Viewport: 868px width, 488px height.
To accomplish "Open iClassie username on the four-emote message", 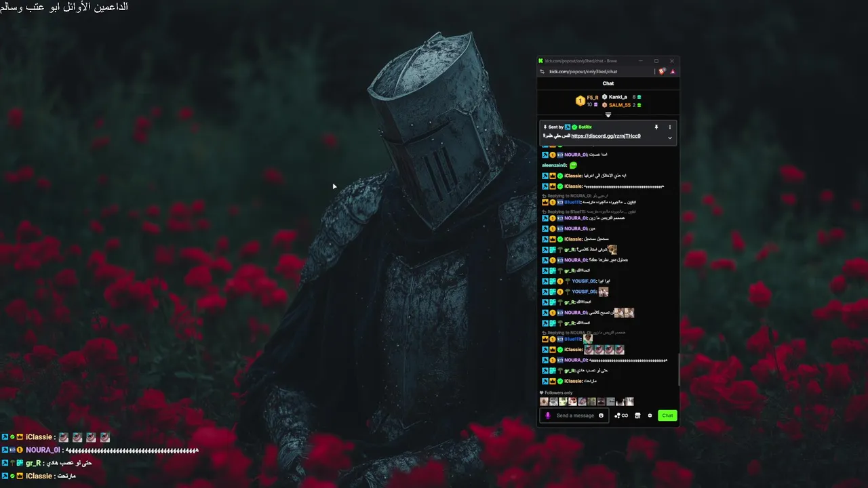I will (x=574, y=350).
